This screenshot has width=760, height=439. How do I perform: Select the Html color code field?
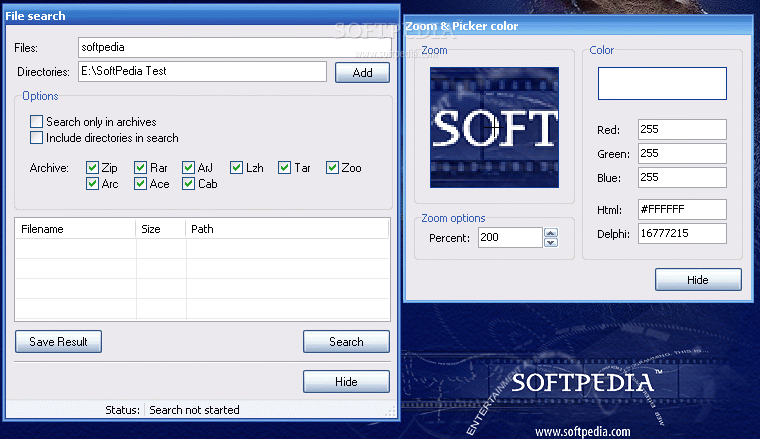[x=682, y=209]
